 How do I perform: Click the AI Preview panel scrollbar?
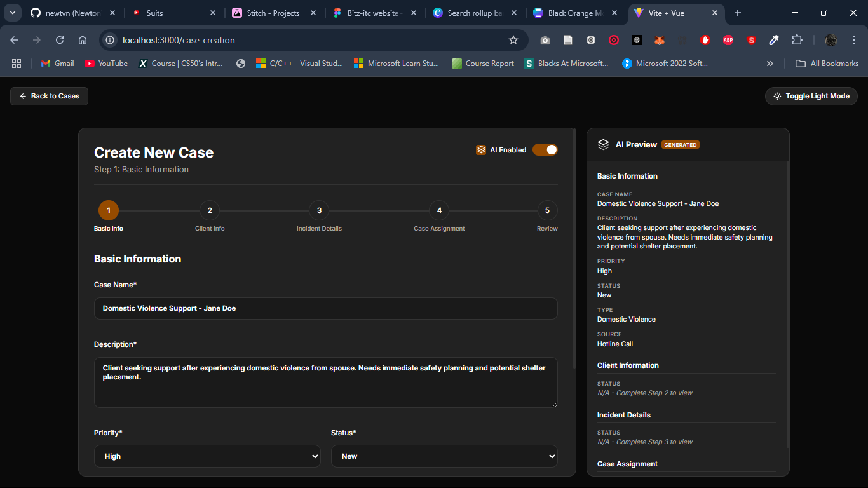point(788,305)
